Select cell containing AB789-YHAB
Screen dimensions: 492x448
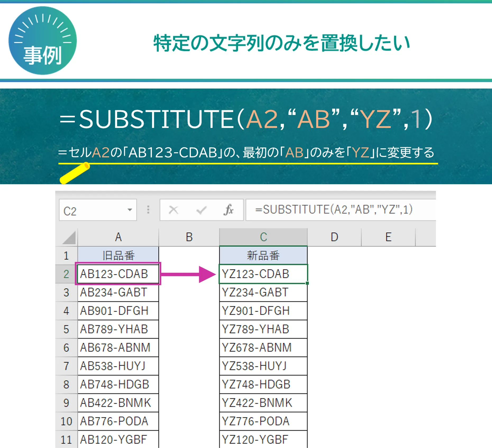click(118, 329)
